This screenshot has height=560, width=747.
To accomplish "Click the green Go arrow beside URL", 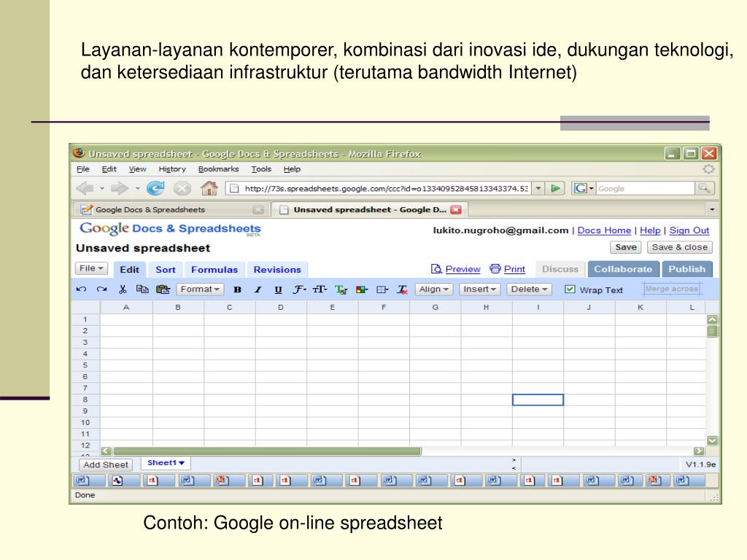I will click(555, 189).
